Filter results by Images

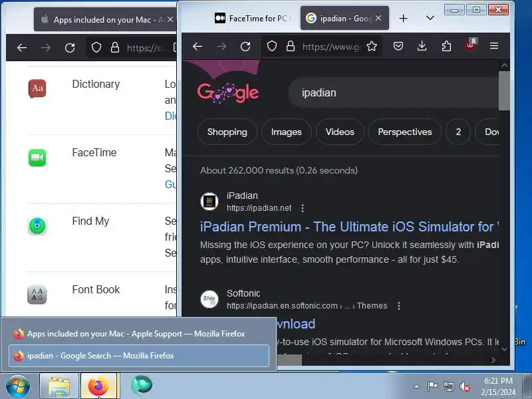(x=287, y=132)
